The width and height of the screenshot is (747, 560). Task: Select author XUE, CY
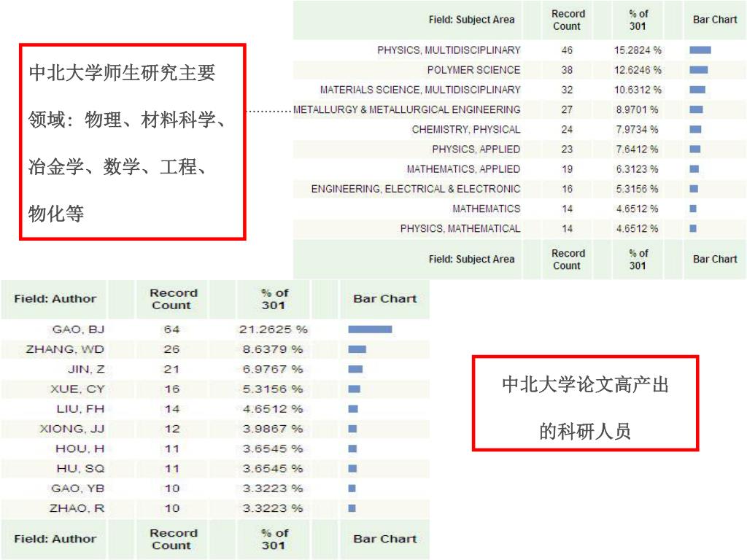pyautogui.click(x=77, y=389)
